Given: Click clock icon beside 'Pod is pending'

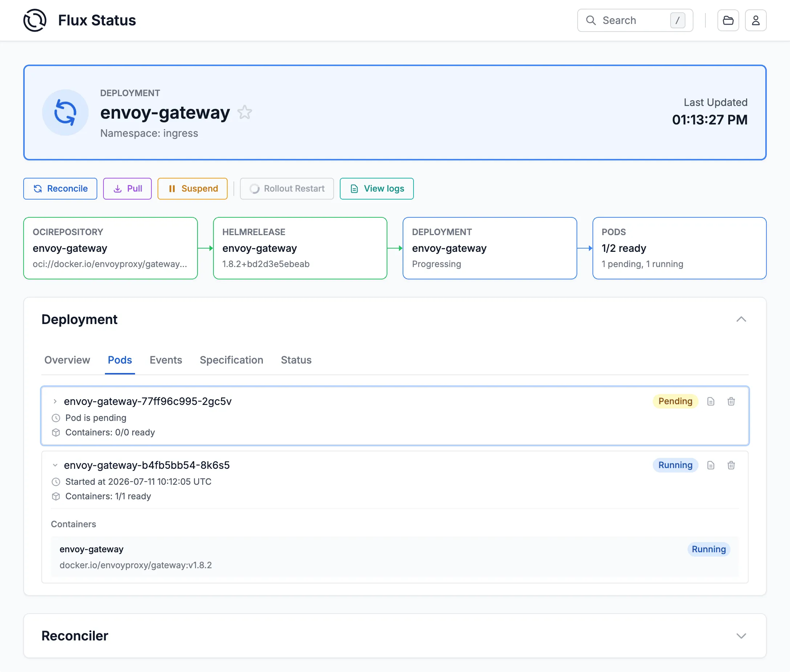Looking at the screenshot, I should click(56, 418).
